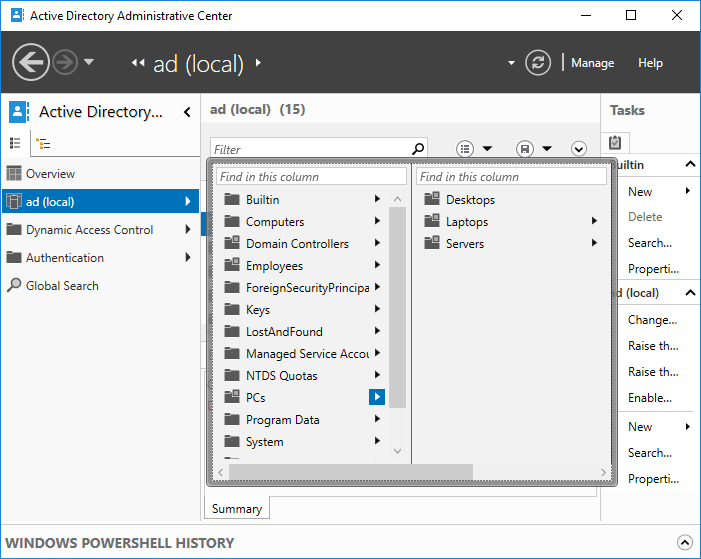Collapse the Builtin tasks section
The width and height of the screenshot is (701, 559).
690,164
